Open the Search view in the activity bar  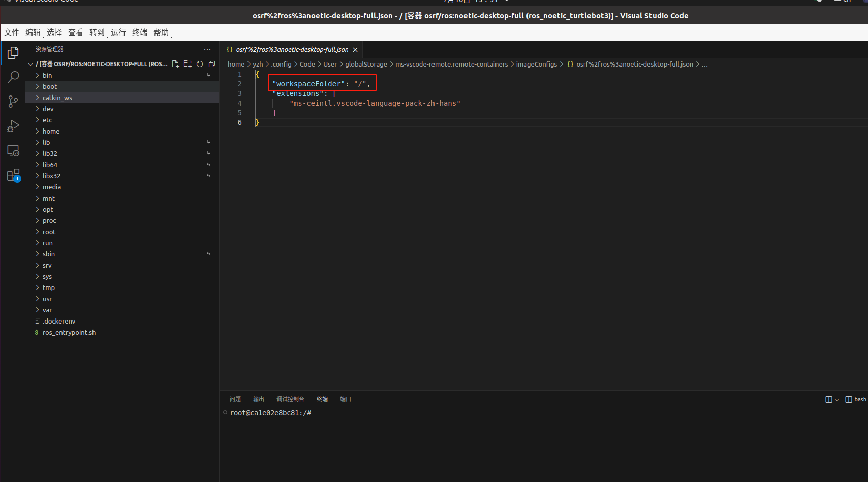point(13,77)
